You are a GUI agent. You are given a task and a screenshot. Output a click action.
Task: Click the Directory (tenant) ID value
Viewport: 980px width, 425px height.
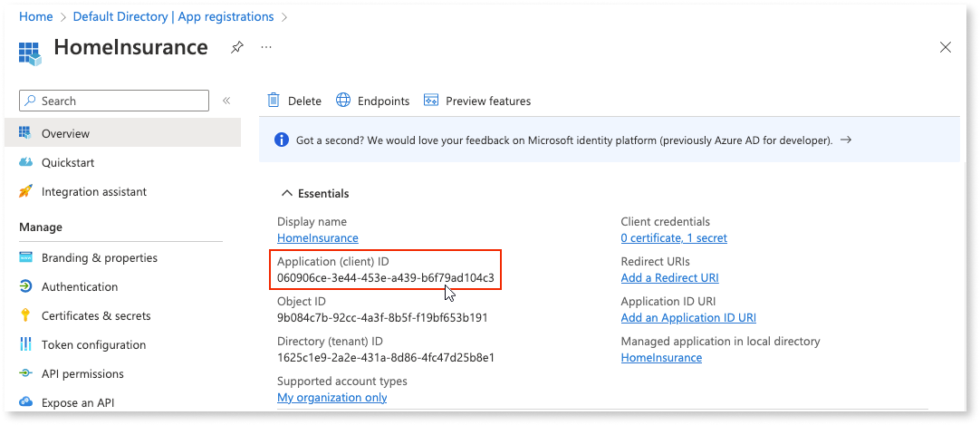(x=386, y=358)
